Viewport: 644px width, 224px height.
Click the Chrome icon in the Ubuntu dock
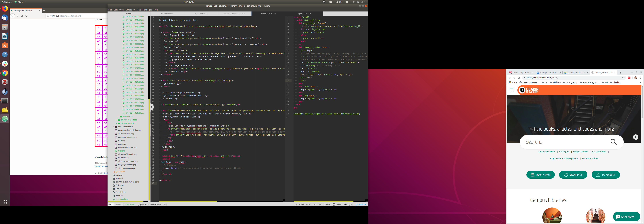point(5,73)
